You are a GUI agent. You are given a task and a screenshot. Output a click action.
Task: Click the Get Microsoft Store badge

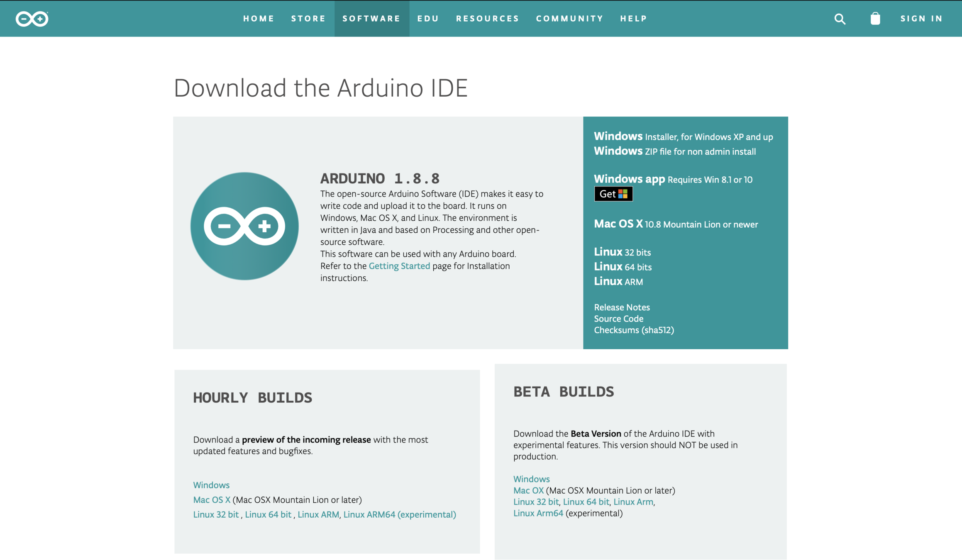(613, 194)
